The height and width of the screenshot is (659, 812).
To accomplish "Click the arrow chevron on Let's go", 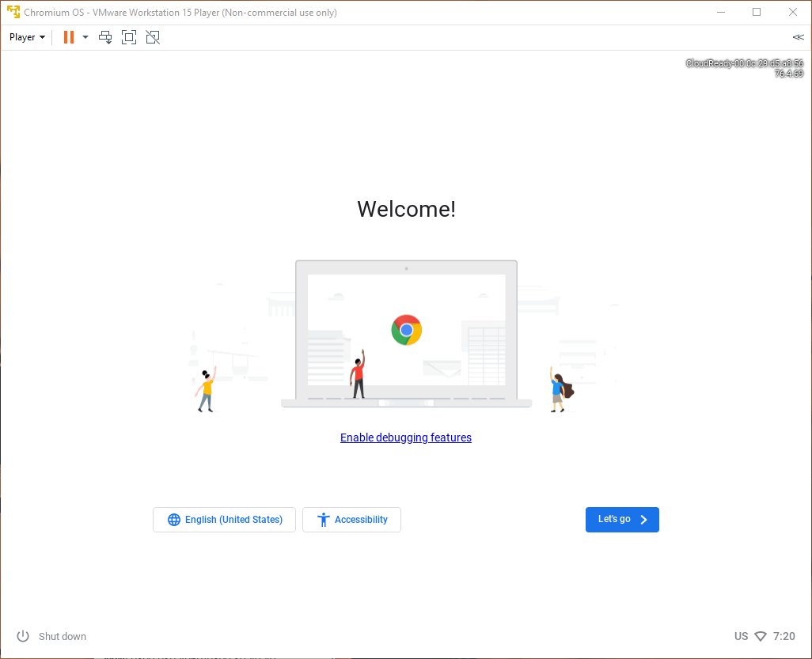I will 643,520.
